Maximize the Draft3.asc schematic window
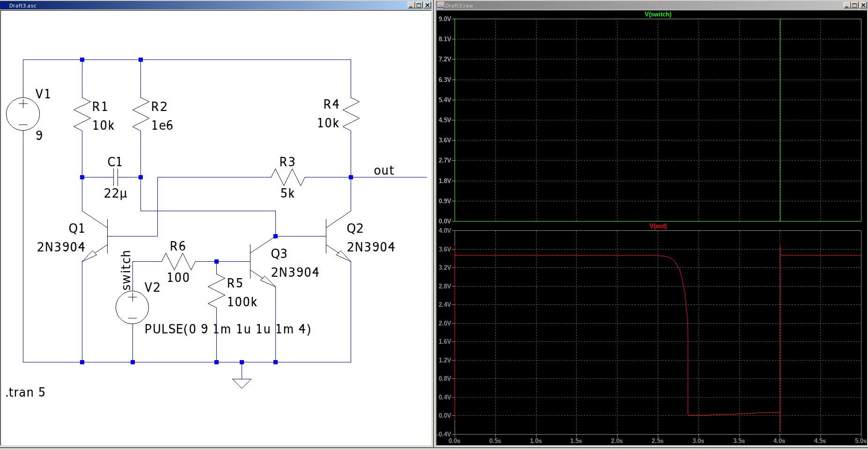Screen dimensions: 868x450 (419, 5)
